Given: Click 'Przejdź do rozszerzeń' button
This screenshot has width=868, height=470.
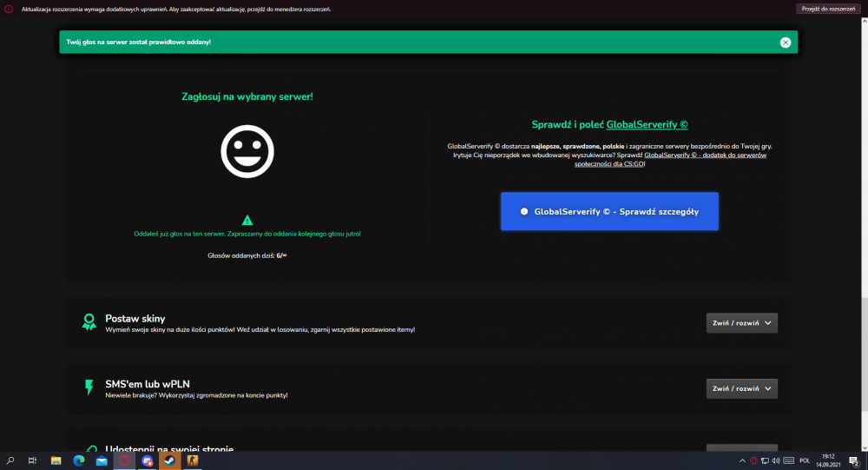Looking at the screenshot, I should [x=828, y=9].
